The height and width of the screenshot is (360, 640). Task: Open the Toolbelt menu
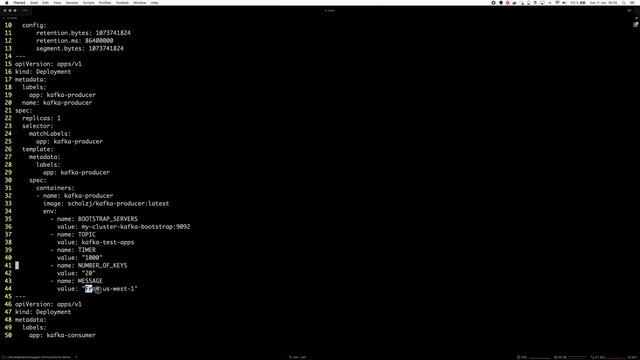122,2
